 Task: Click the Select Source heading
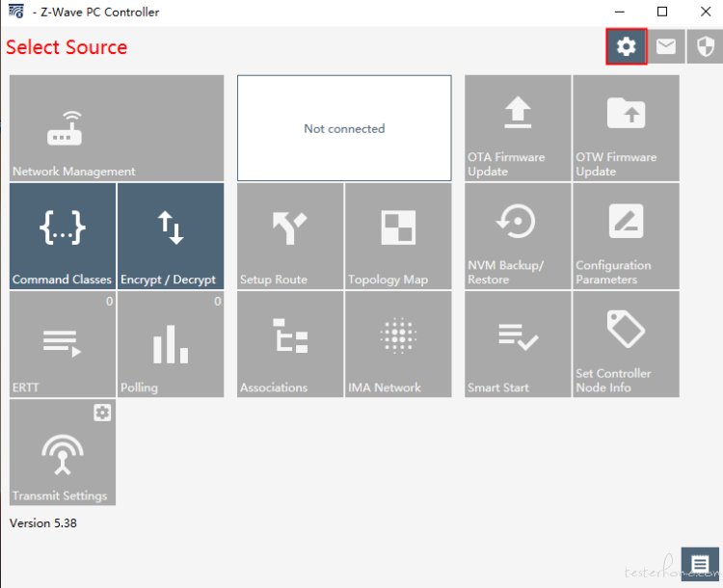coord(67,47)
